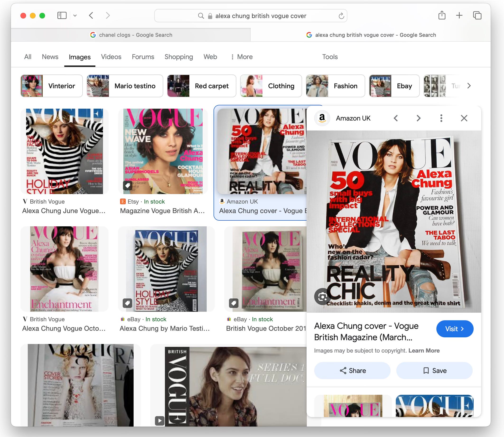The height and width of the screenshot is (437, 504).
Task: Click the video play icon on British Vogue result
Action: point(159,421)
